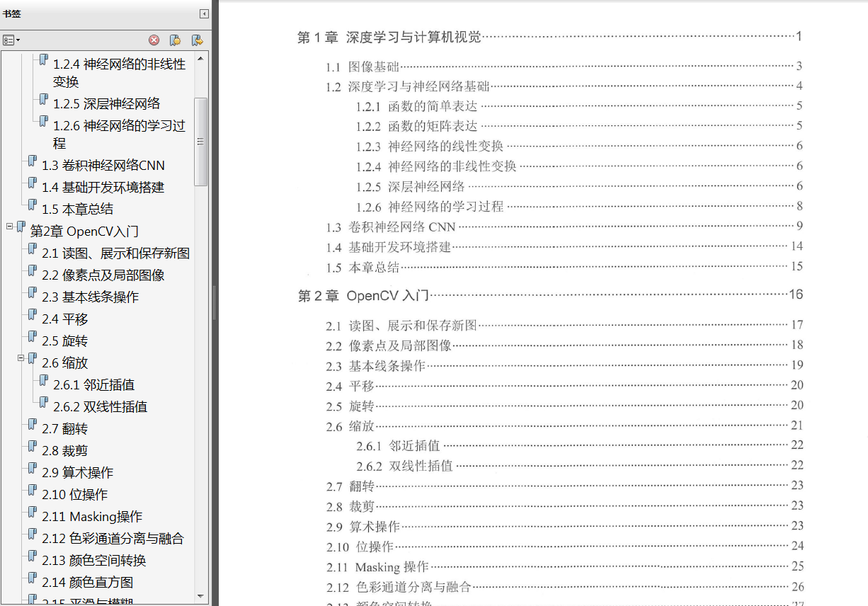The width and height of the screenshot is (868, 606).
Task: Click the bookmark icon of 2.6.1 邻近插值
Action: pos(44,381)
